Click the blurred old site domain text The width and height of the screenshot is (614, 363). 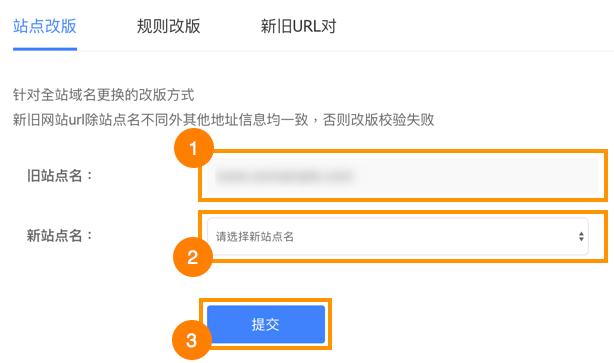[284, 176]
